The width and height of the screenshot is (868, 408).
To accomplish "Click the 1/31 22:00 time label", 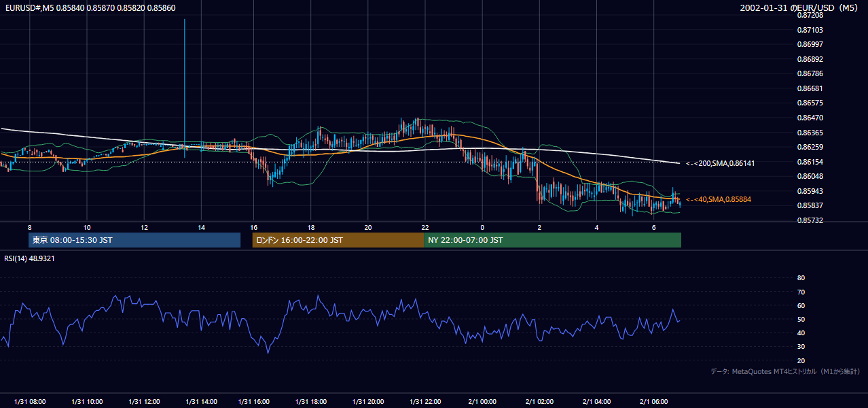I will click(x=424, y=402).
